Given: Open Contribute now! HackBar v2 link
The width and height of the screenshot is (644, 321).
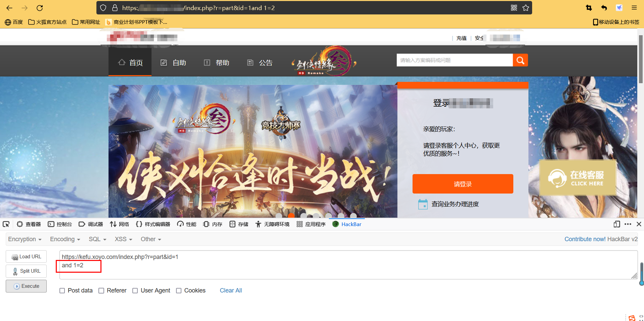Looking at the screenshot, I should point(601,239).
